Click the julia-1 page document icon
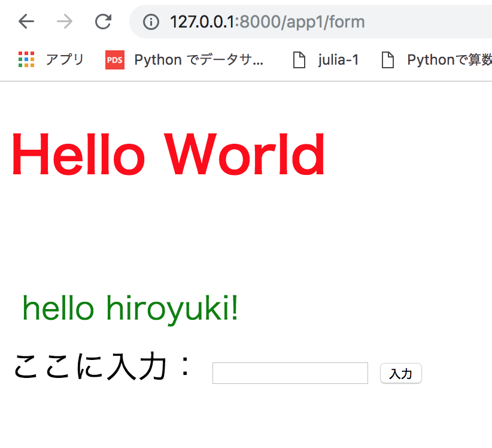The width and height of the screenshot is (492, 448). (299, 59)
